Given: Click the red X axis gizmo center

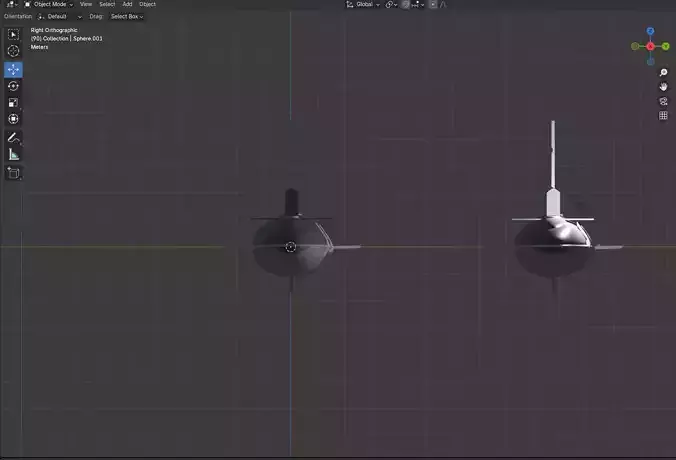Looking at the screenshot, I should pos(650,46).
